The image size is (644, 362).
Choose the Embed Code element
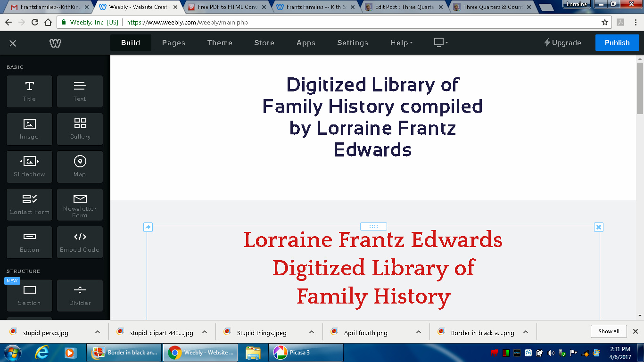[x=80, y=242]
